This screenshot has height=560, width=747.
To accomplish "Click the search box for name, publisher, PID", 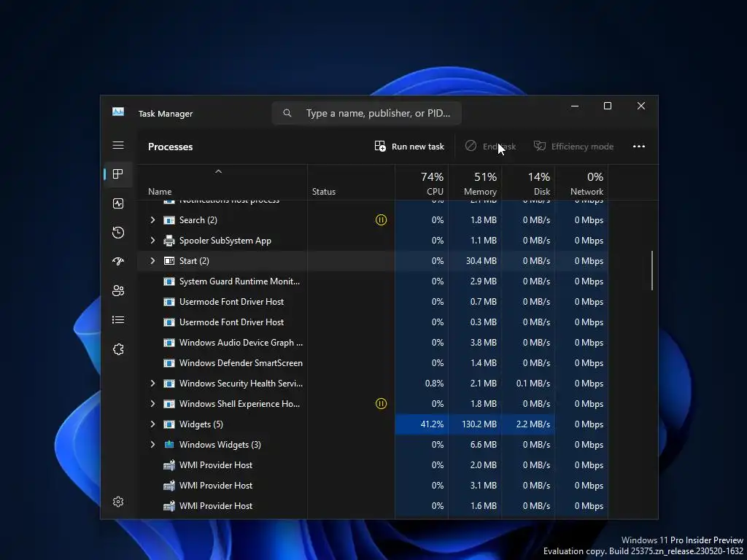I will tap(367, 113).
